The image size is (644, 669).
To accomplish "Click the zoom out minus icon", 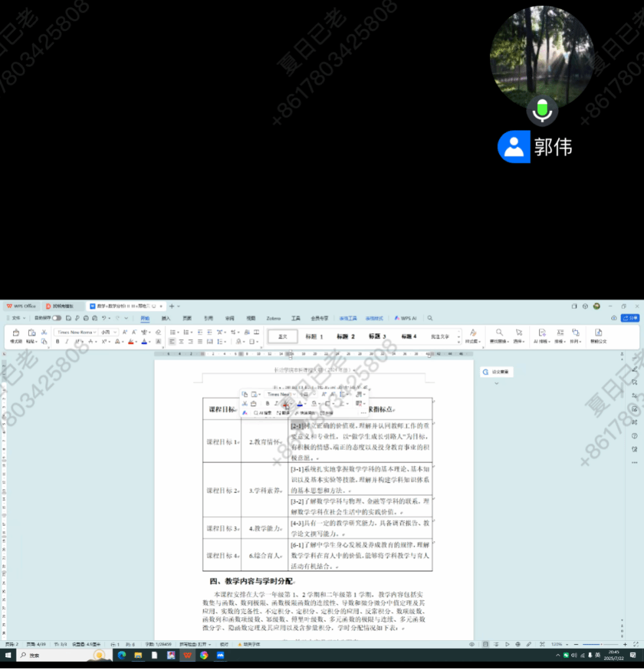I will coord(576,644).
